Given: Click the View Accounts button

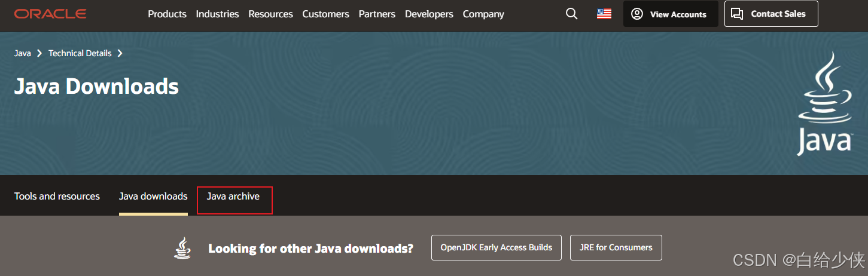Looking at the screenshot, I should tap(671, 14).
